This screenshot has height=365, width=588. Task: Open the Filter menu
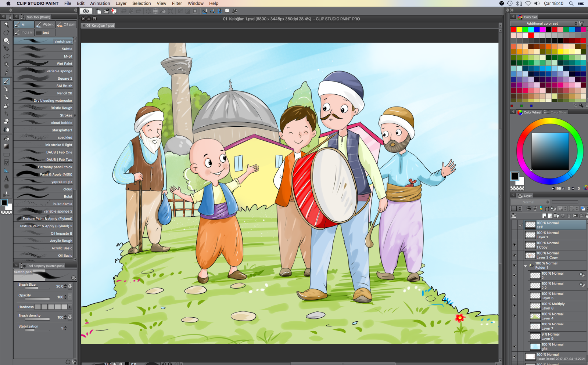pos(177,3)
